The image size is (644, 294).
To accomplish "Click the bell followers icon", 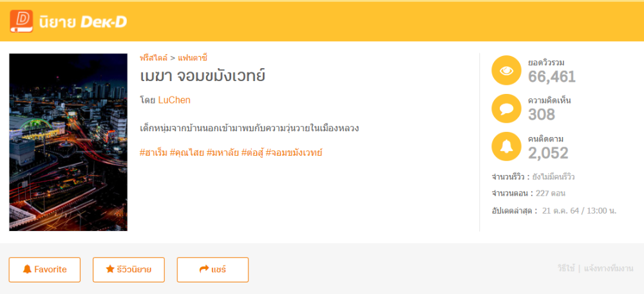I will (x=506, y=146).
